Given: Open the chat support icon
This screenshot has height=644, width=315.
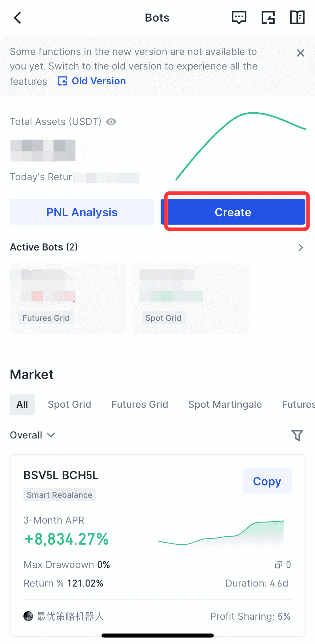Looking at the screenshot, I should 239,18.
